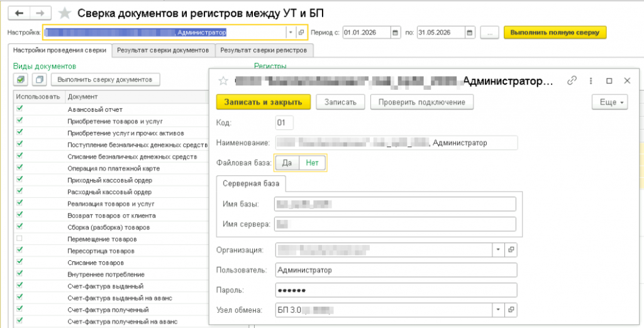Image resolution: width=644 pixels, height=328 pixels.
Task: Select the Серверная база tab
Action: click(251, 183)
